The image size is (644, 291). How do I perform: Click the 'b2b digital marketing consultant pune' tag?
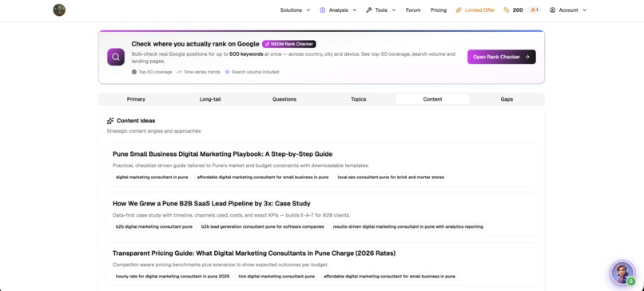pyautogui.click(x=154, y=226)
